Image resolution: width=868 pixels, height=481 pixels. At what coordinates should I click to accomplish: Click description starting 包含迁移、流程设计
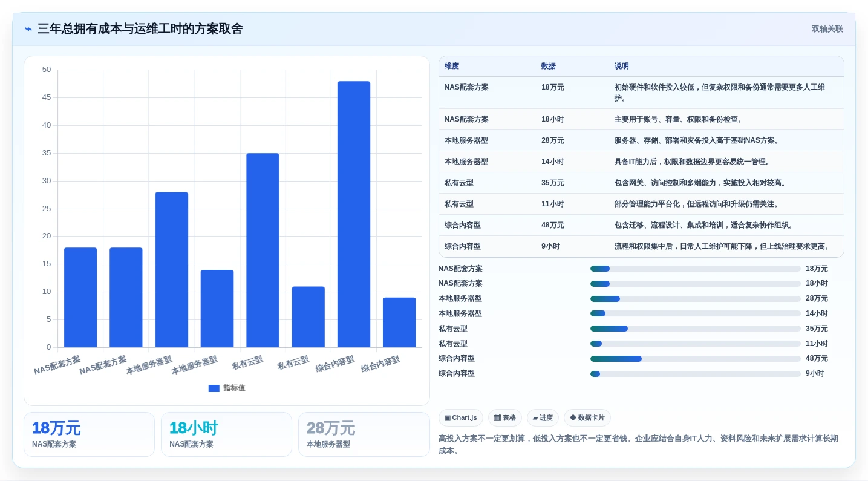pyautogui.click(x=705, y=225)
